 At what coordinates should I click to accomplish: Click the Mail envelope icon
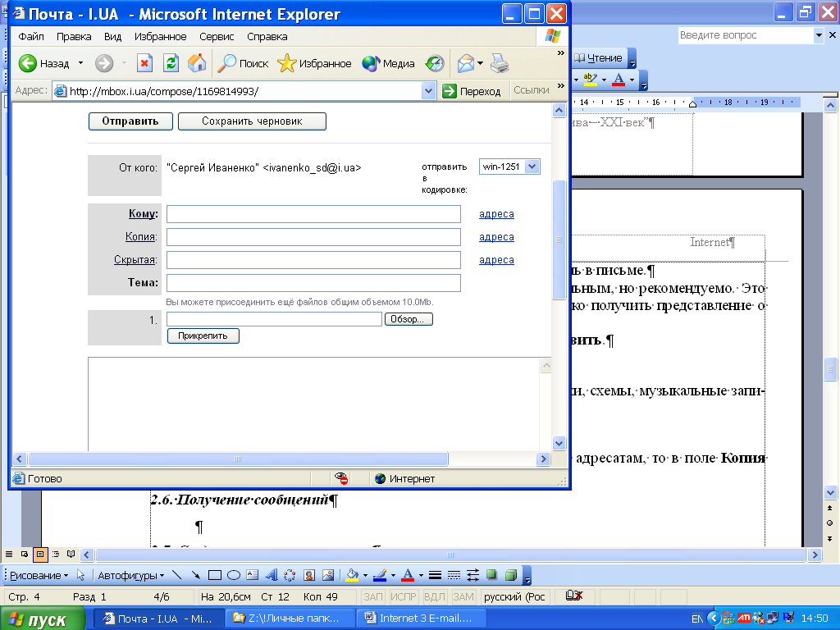[466, 63]
